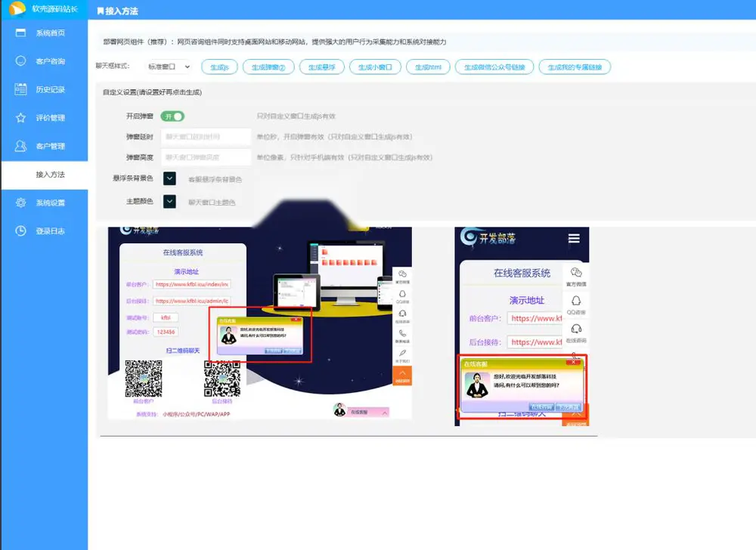This screenshot has height=550, width=756.
Task: Click the 软壳源码站长 logo icon
Action: [x=17, y=8]
